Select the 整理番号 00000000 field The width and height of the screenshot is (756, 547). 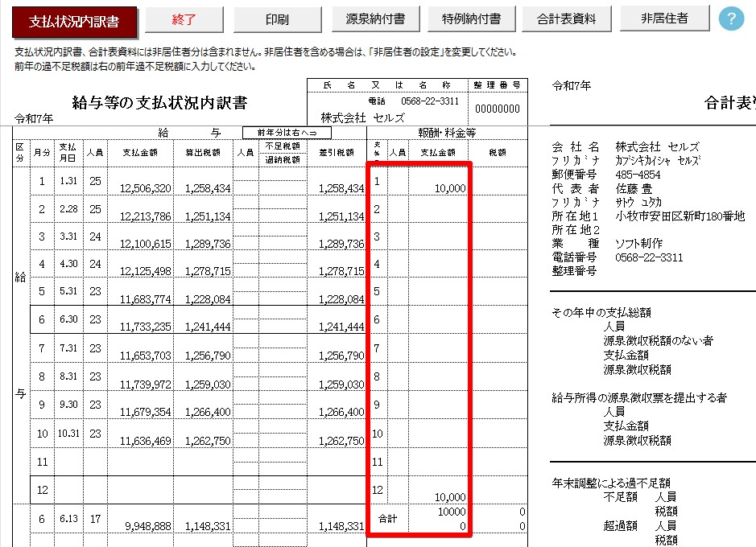pyautogui.click(x=498, y=109)
